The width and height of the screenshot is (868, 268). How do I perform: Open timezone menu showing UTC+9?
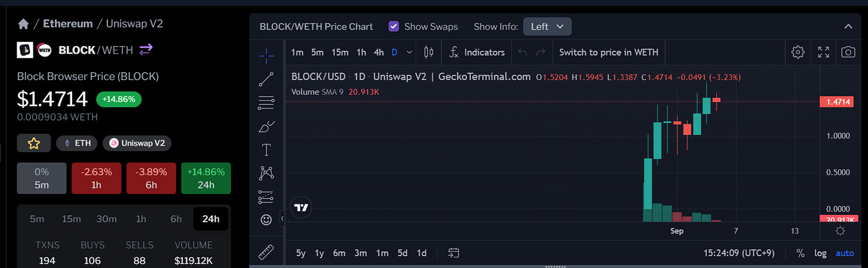point(739,253)
